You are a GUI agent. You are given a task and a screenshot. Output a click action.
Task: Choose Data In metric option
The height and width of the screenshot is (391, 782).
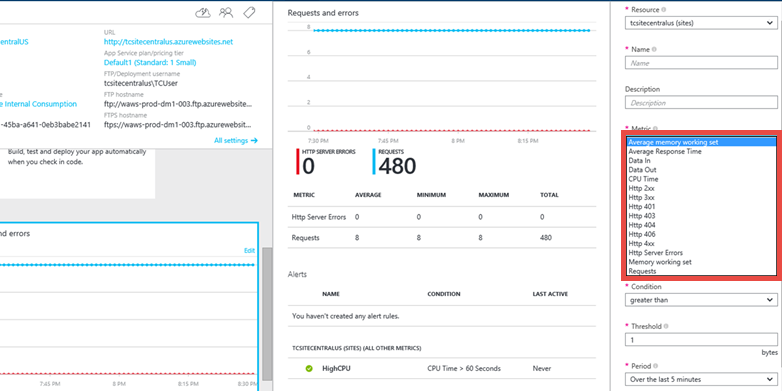701,161
